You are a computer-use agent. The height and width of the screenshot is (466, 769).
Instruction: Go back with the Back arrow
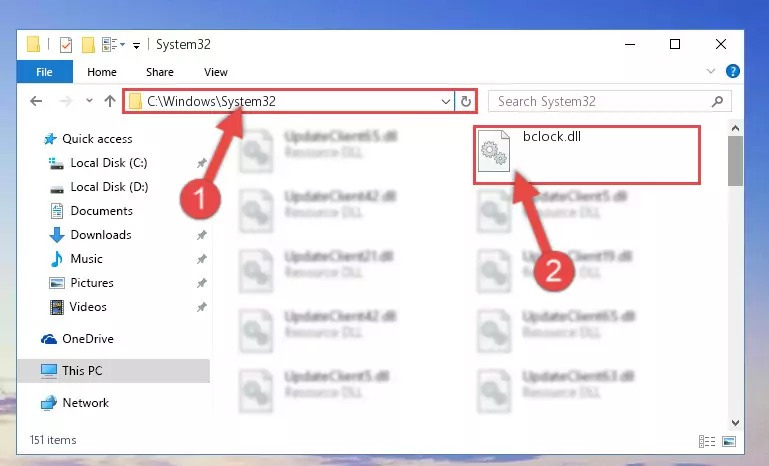point(36,101)
